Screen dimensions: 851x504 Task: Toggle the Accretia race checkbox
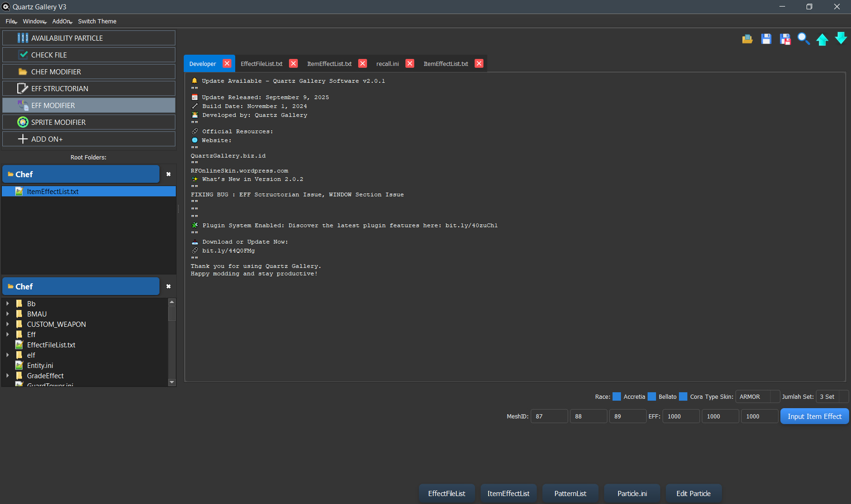tap(616, 396)
